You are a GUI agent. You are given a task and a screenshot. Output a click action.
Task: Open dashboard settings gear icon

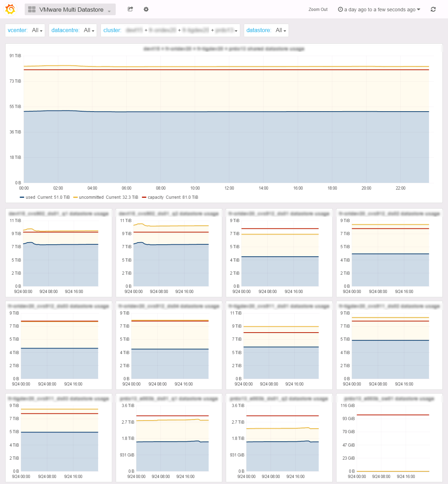pos(146,9)
